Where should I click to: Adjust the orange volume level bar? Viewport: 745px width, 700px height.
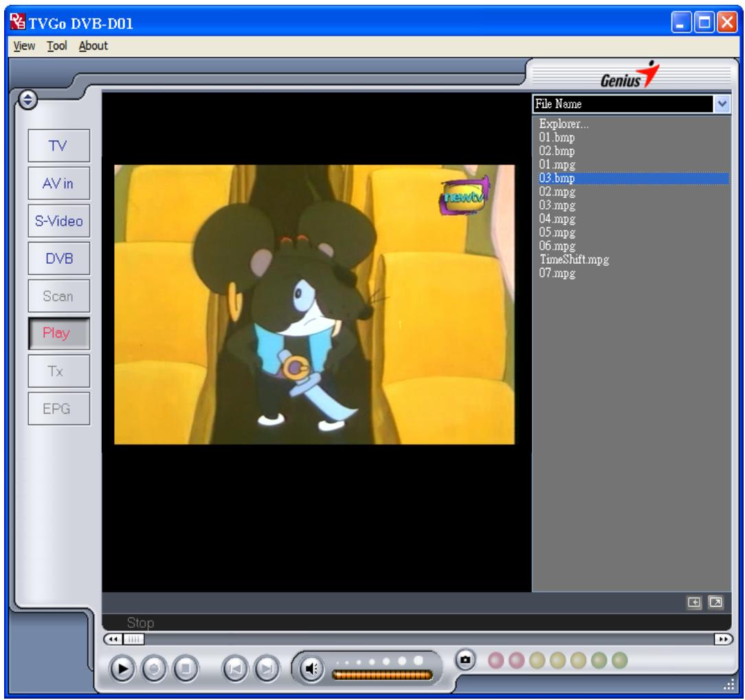(382, 675)
